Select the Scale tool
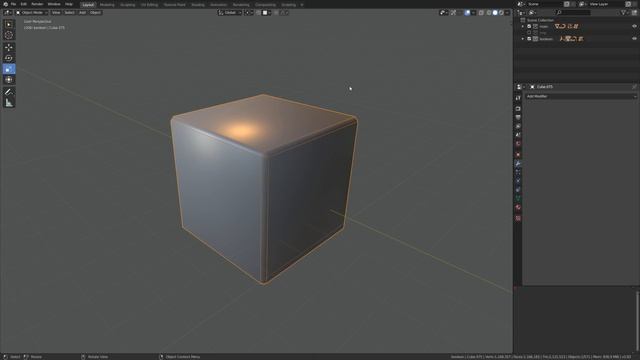Image resolution: width=640 pixels, height=360 pixels. [x=9, y=69]
